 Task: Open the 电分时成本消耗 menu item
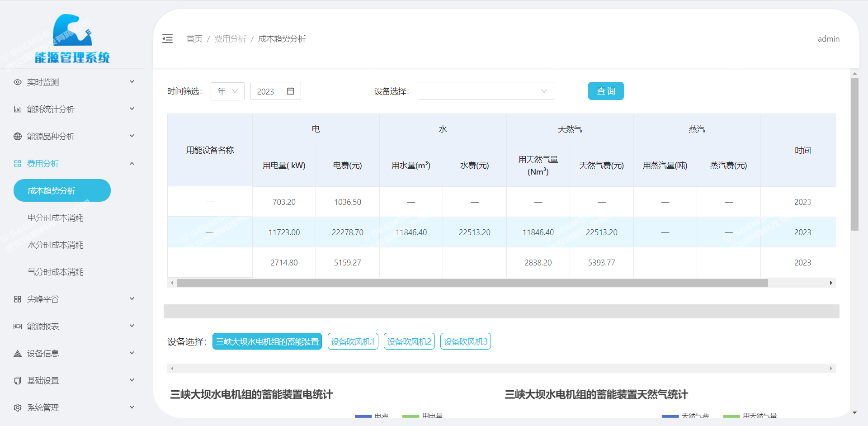[x=55, y=218]
